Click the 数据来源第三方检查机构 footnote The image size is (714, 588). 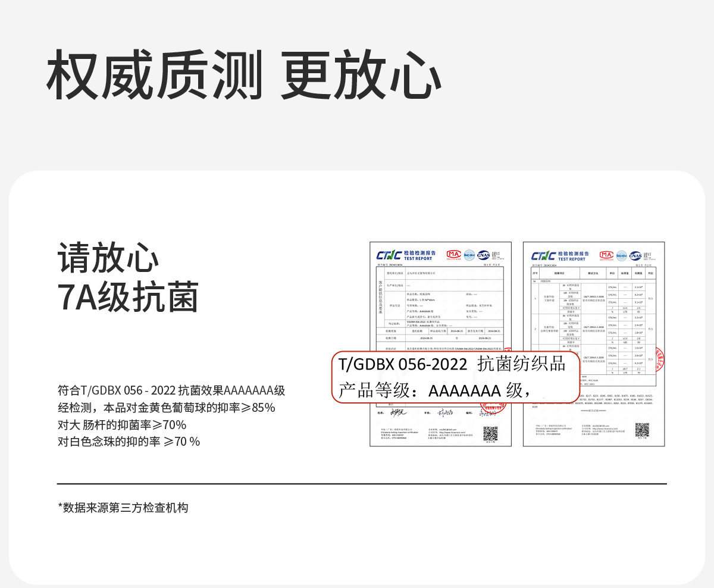[x=123, y=508]
